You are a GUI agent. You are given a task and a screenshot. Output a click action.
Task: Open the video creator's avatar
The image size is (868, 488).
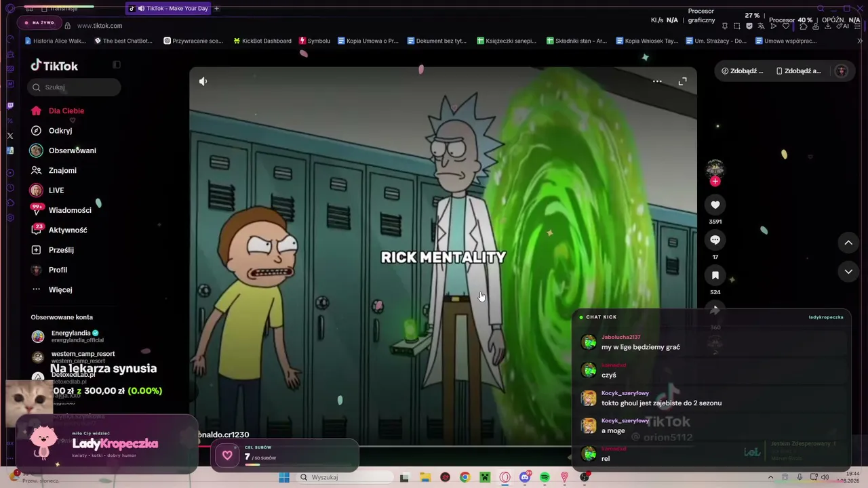tap(715, 168)
